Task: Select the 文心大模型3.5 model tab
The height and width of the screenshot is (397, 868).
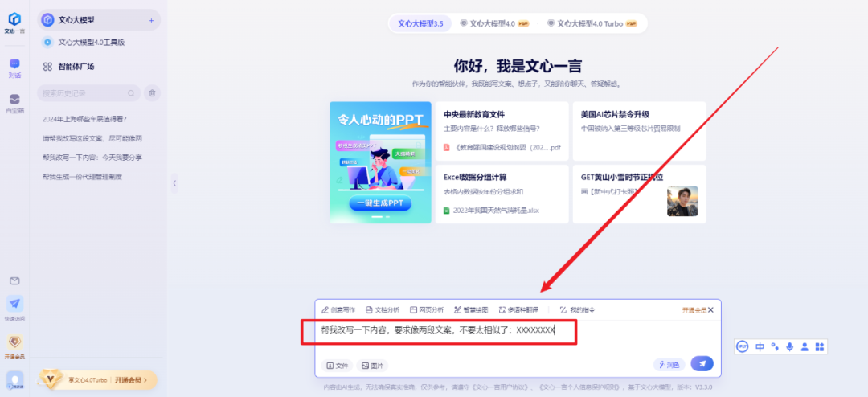Action: click(420, 23)
